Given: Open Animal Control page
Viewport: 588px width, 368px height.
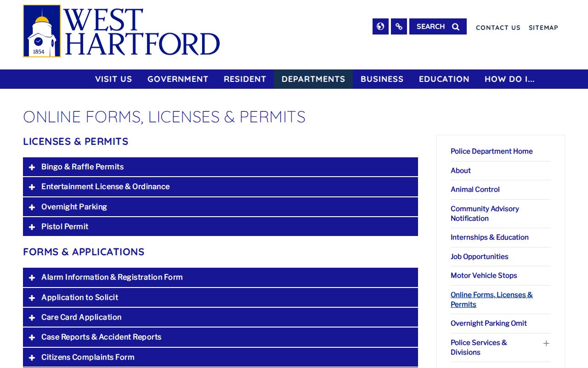Looking at the screenshot, I should click(x=475, y=190).
